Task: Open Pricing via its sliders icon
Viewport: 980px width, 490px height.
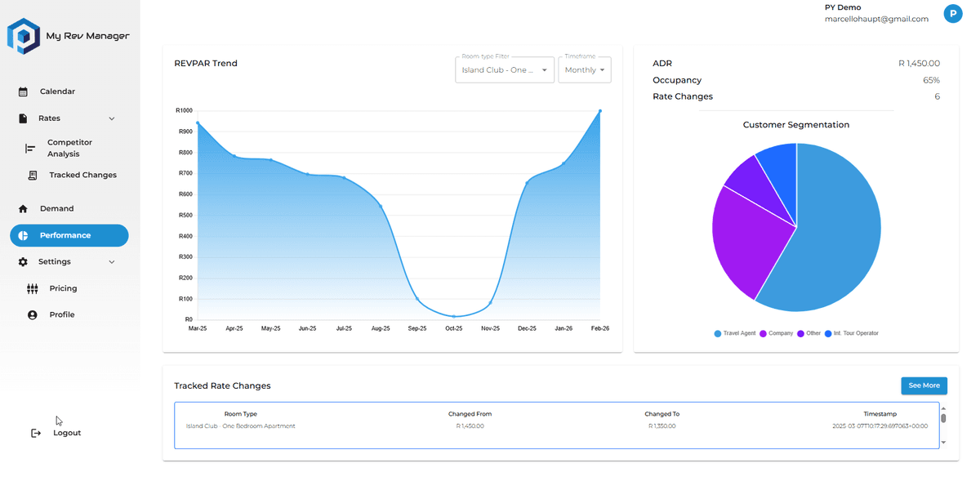Action: click(x=33, y=288)
